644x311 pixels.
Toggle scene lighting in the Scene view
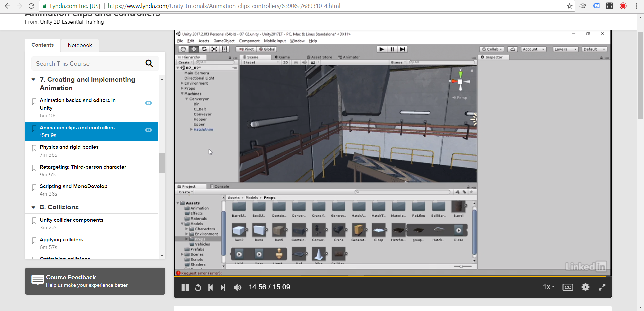[x=296, y=62]
